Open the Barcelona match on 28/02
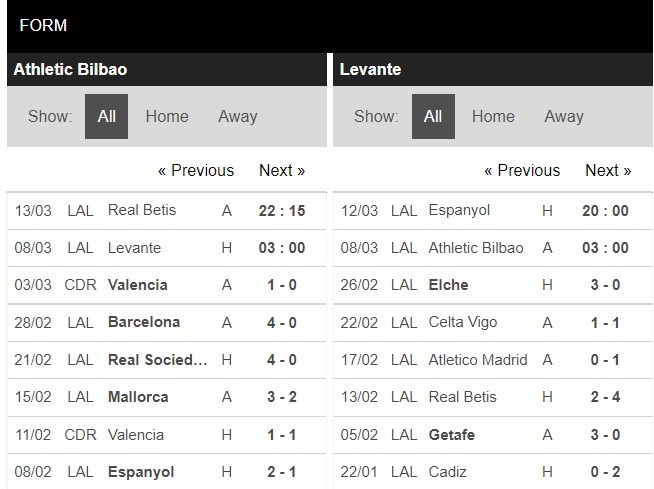The width and height of the screenshot is (654, 489). coord(144,322)
